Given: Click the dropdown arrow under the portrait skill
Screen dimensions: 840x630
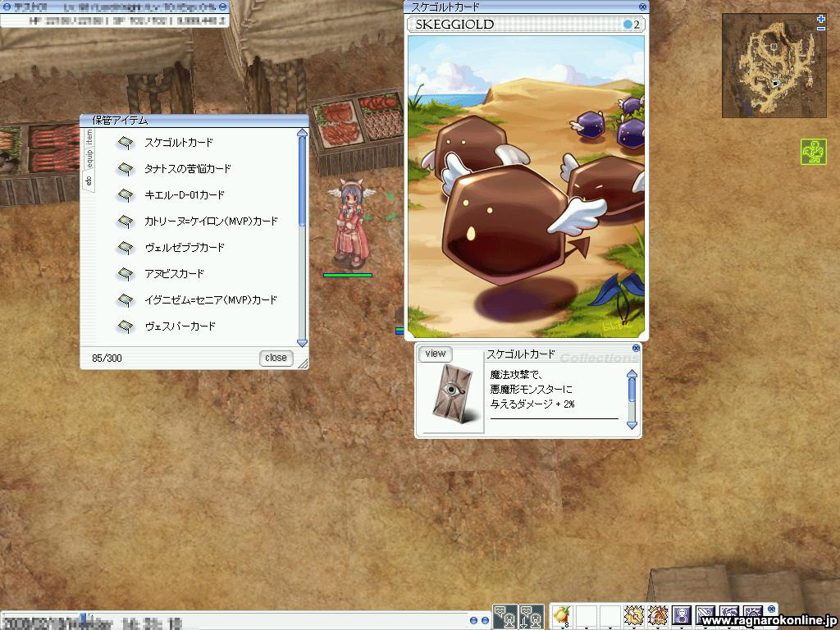Looking at the screenshot, I should pyautogui.click(x=682, y=627).
